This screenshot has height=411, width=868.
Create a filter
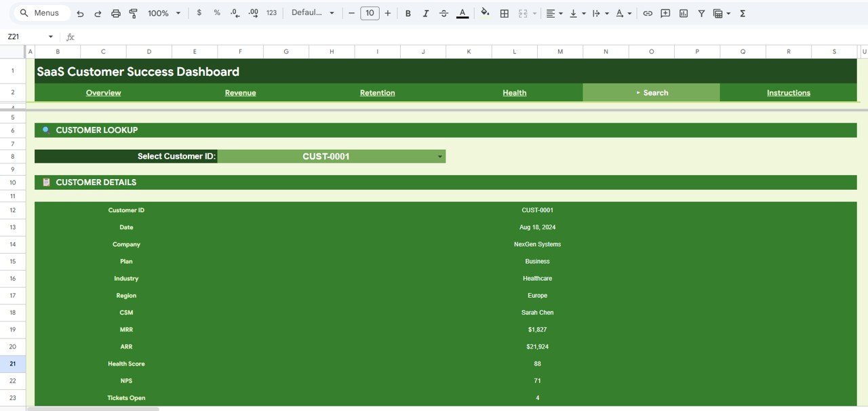701,13
